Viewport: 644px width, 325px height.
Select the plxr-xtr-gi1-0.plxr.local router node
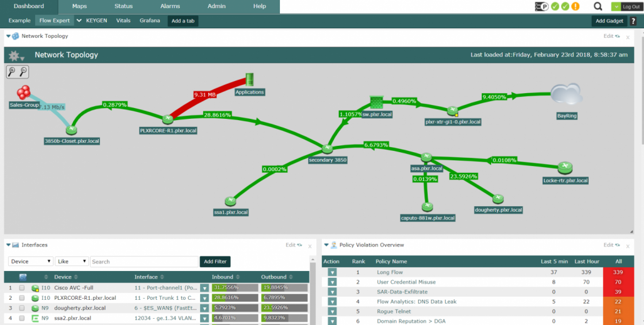[x=453, y=111]
